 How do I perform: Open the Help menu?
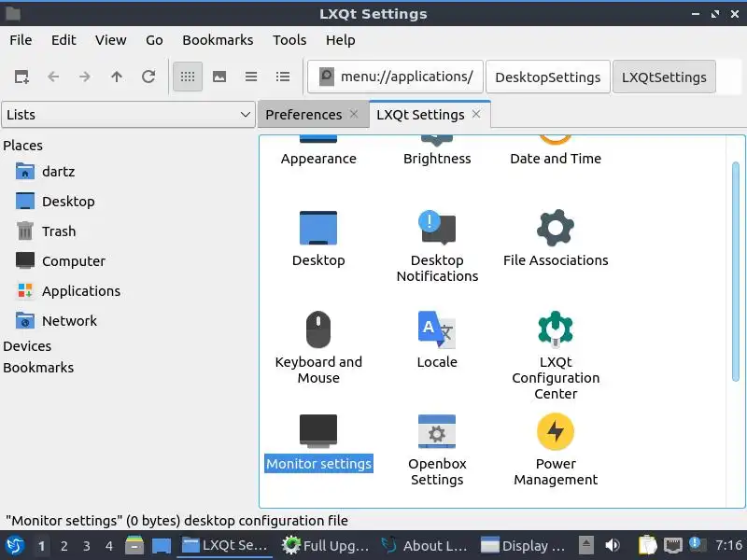(x=340, y=40)
